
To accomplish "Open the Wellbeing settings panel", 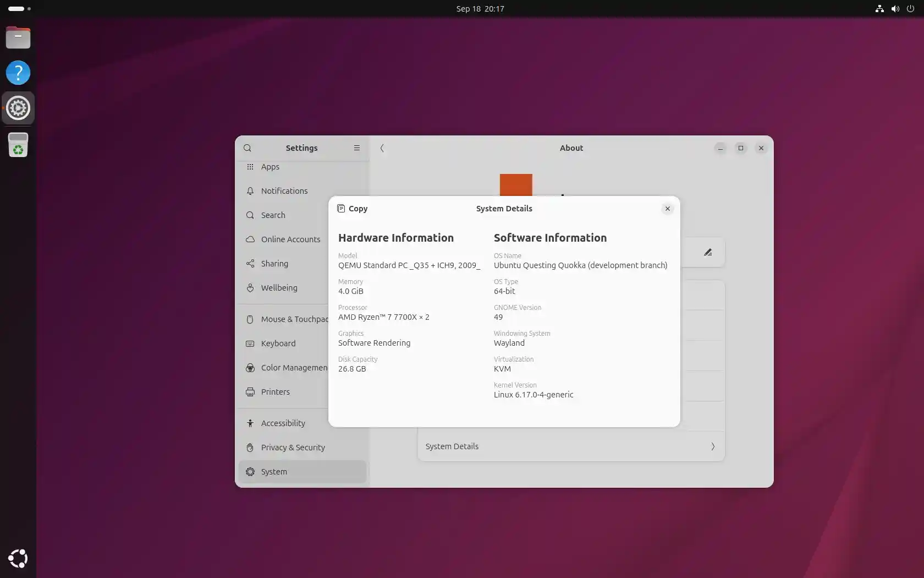I will tap(278, 288).
